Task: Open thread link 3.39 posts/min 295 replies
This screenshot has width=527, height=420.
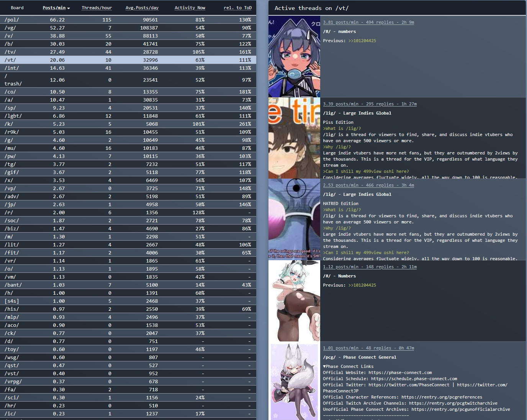Action: tap(370, 104)
